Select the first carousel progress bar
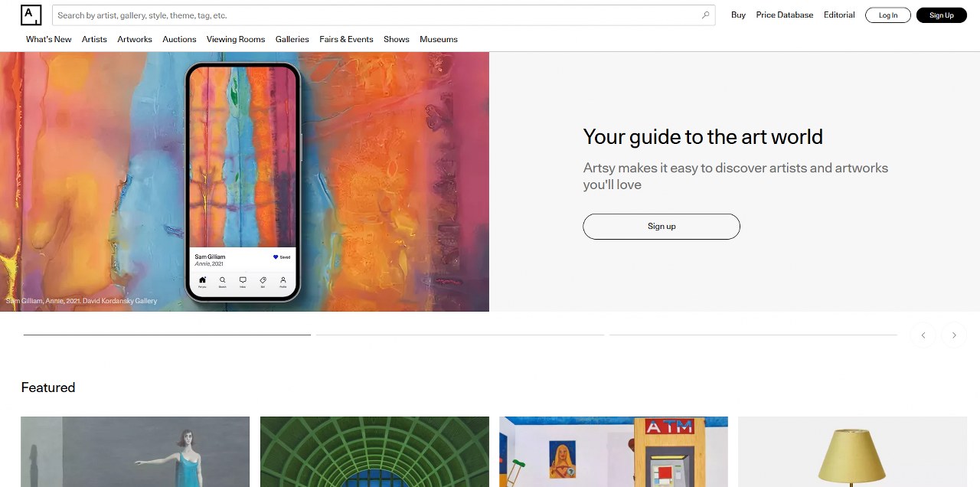 click(167, 335)
